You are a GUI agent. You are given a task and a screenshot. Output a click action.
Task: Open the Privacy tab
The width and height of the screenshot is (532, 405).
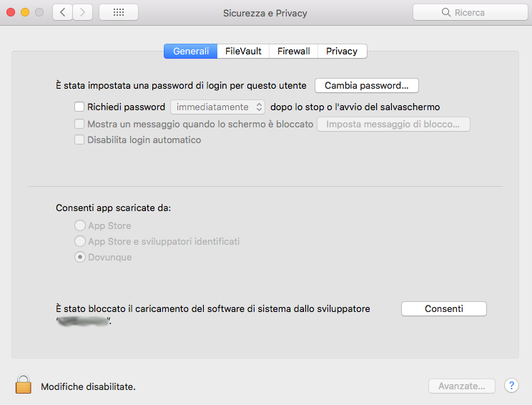[342, 52]
